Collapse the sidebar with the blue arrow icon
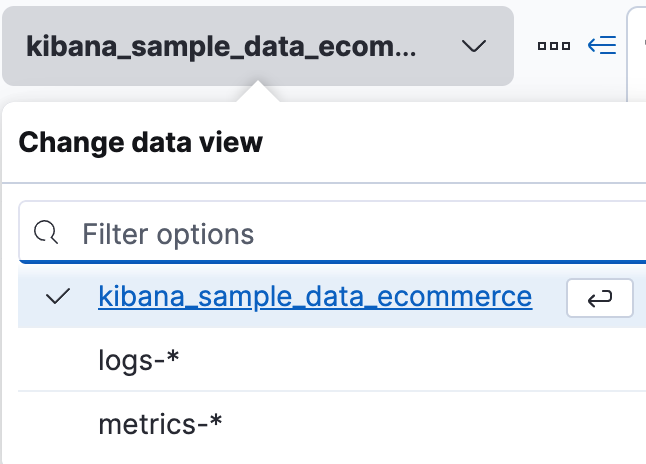Image resolution: width=646 pixels, height=464 pixels. [x=602, y=46]
